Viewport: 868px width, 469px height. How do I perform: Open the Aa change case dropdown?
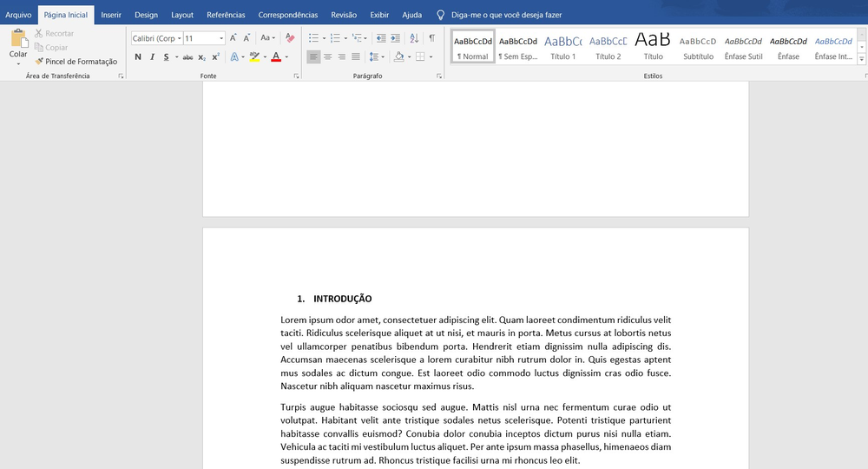268,37
